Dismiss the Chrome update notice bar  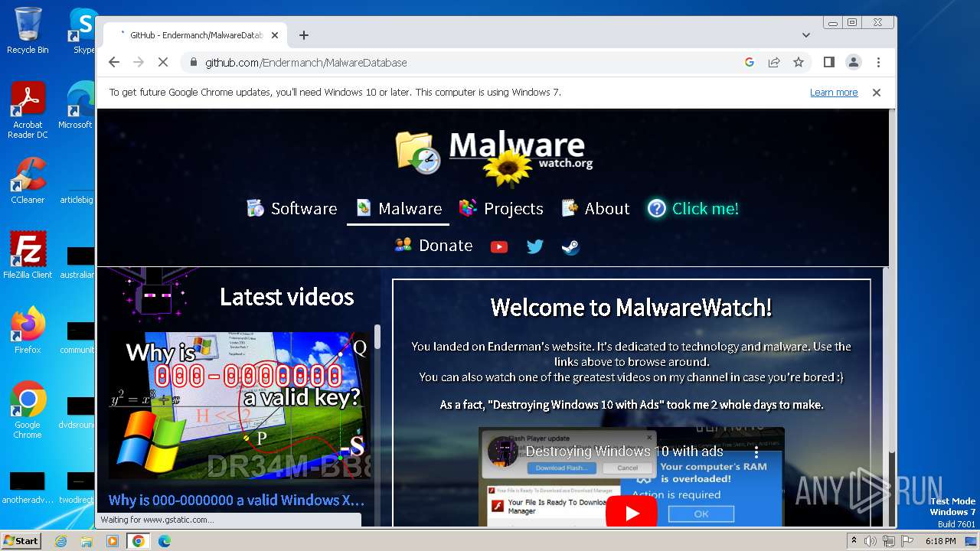tap(877, 93)
